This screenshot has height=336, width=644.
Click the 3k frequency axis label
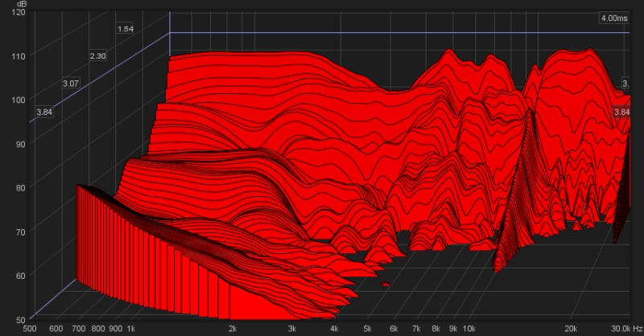(292, 329)
